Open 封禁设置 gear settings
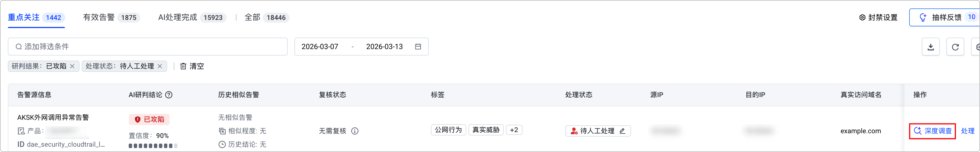 (878, 17)
